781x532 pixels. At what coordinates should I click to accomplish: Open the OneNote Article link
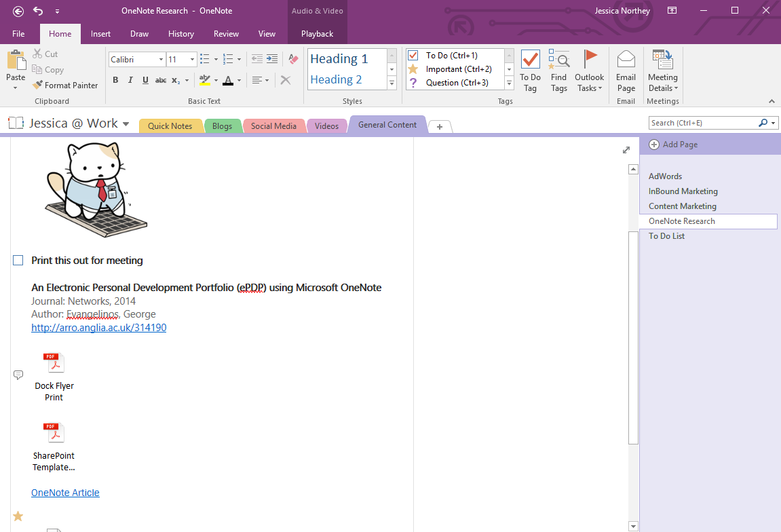(x=65, y=493)
